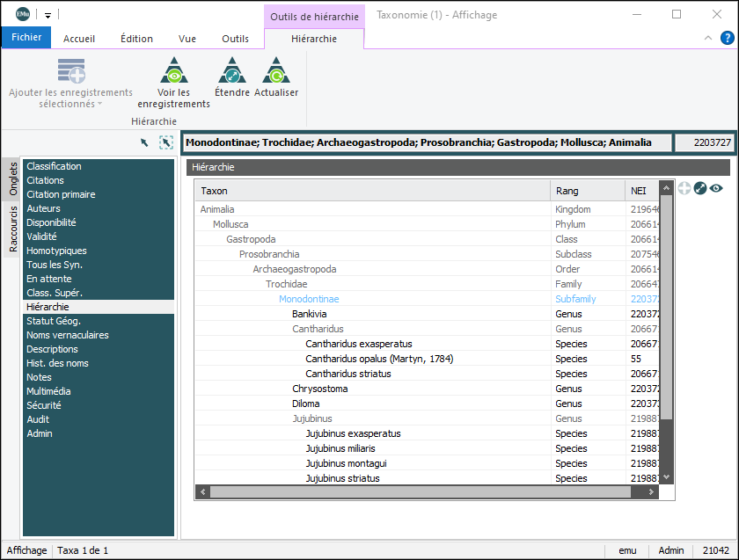
Task: Open the blue help question mark
Action: (x=727, y=38)
